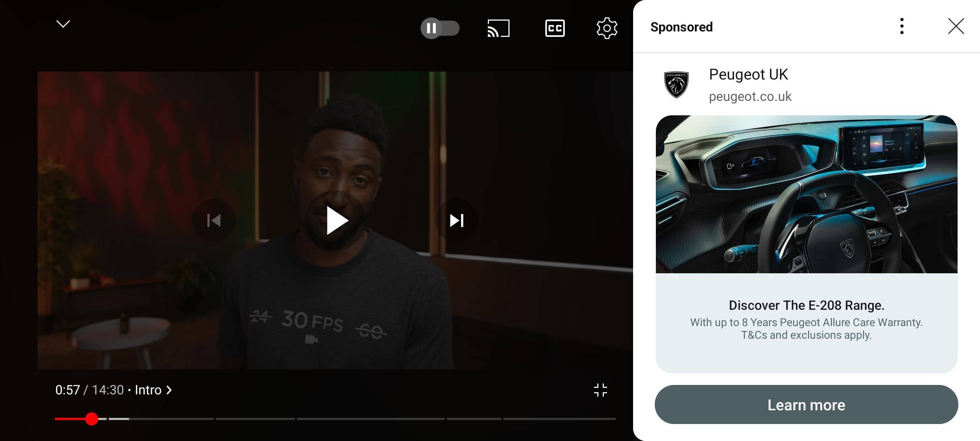The width and height of the screenshot is (980, 441).
Task: Expand sponsored ad options menu
Action: coord(901,26)
